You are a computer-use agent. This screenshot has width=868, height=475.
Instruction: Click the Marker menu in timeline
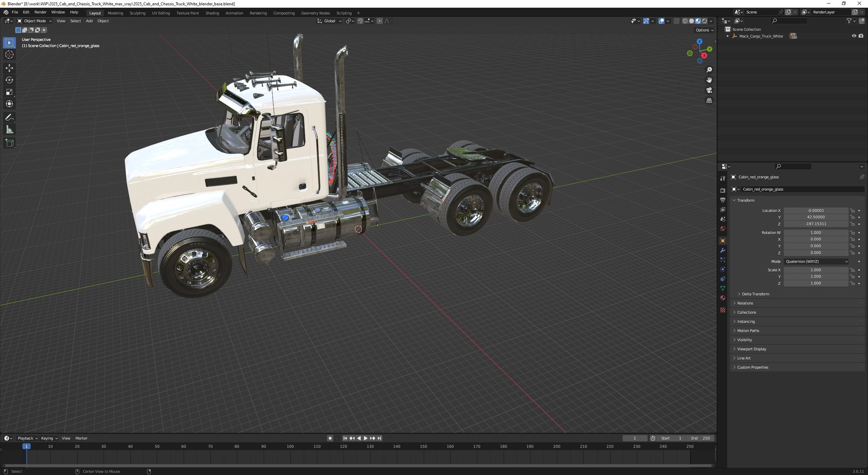[x=81, y=438]
